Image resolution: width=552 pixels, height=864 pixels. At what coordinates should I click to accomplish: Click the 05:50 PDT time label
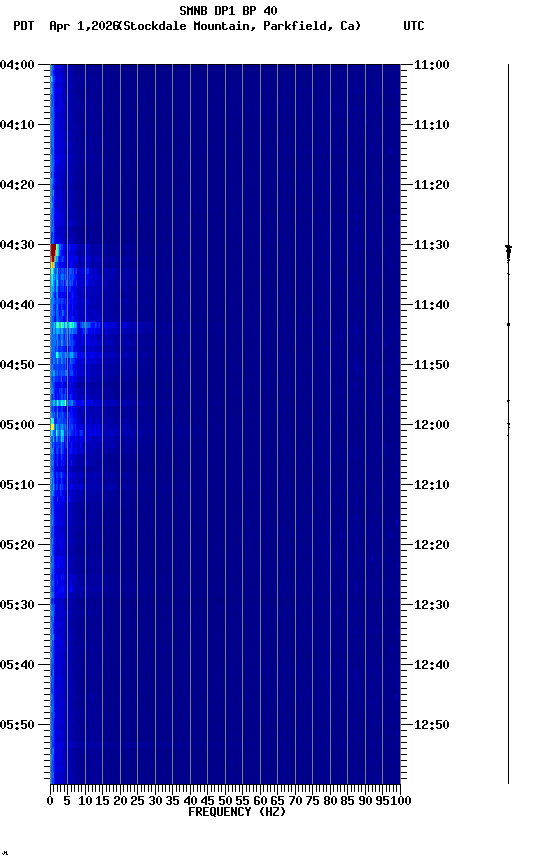(17, 725)
